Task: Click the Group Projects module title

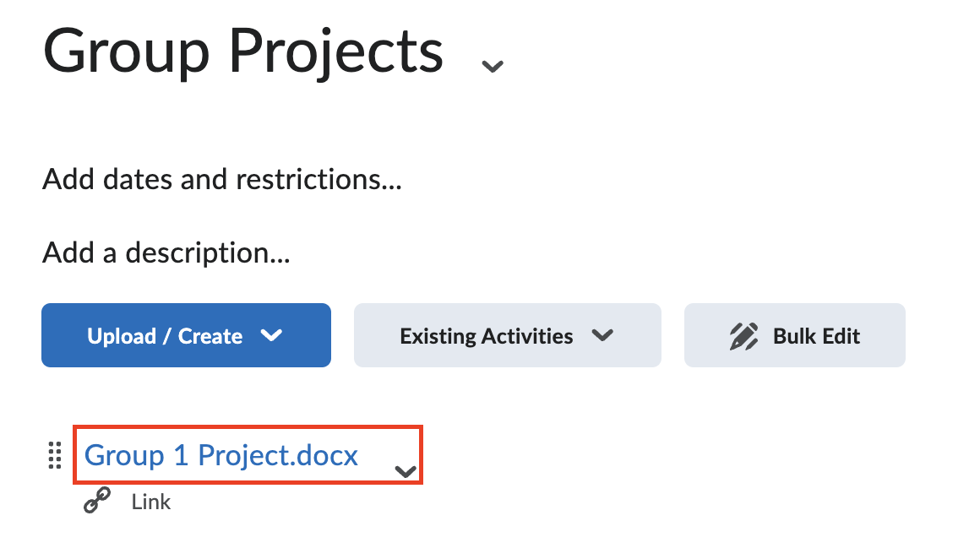Action: pyautogui.click(x=243, y=52)
